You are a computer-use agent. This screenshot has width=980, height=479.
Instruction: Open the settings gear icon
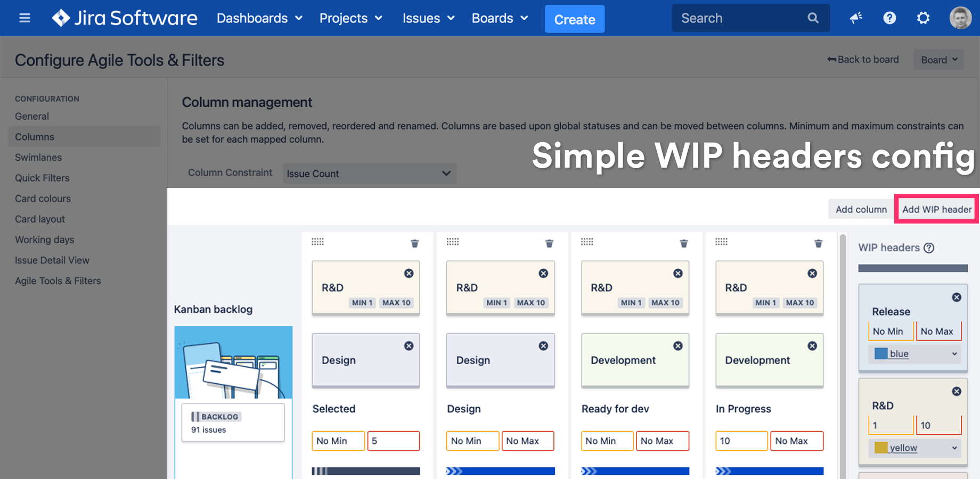923,18
